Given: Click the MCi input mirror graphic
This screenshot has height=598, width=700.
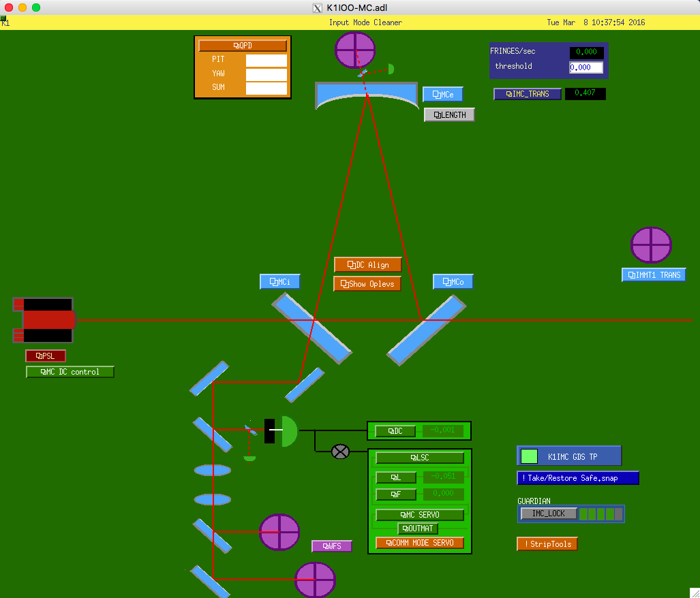Looking at the screenshot, I should coord(311,328).
